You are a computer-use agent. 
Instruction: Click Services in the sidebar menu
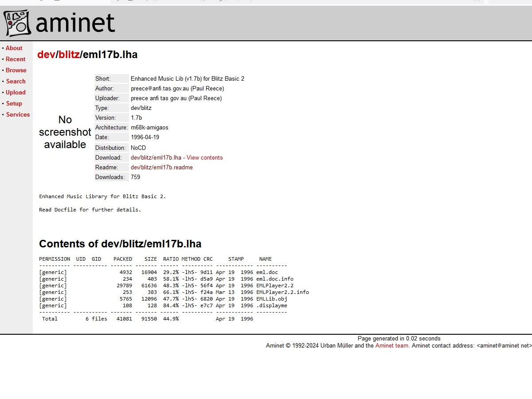click(x=18, y=114)
